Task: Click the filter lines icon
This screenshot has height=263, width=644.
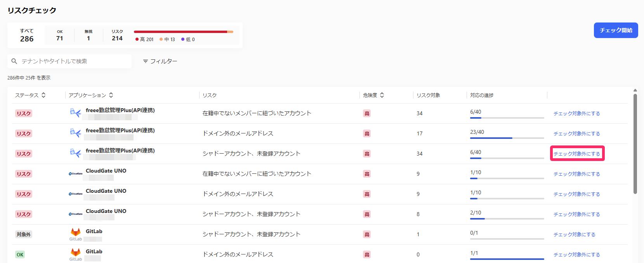Action: click(146, 61)
